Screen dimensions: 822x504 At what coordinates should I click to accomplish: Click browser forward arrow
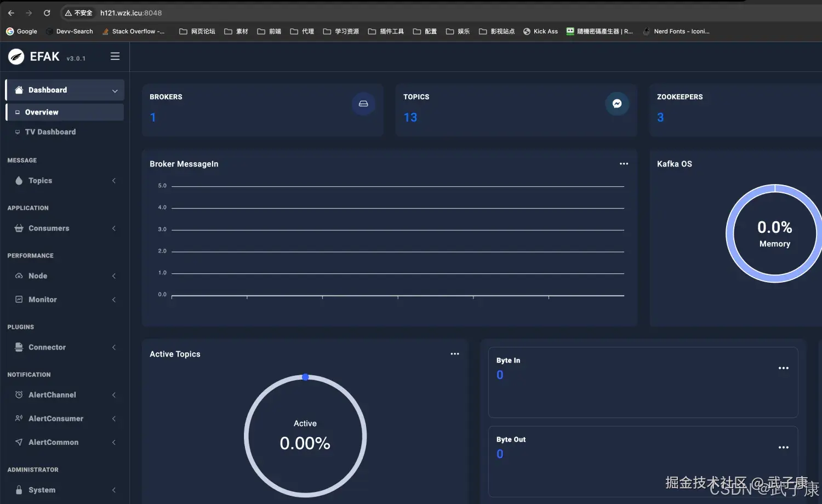click(x=29, y=13)
